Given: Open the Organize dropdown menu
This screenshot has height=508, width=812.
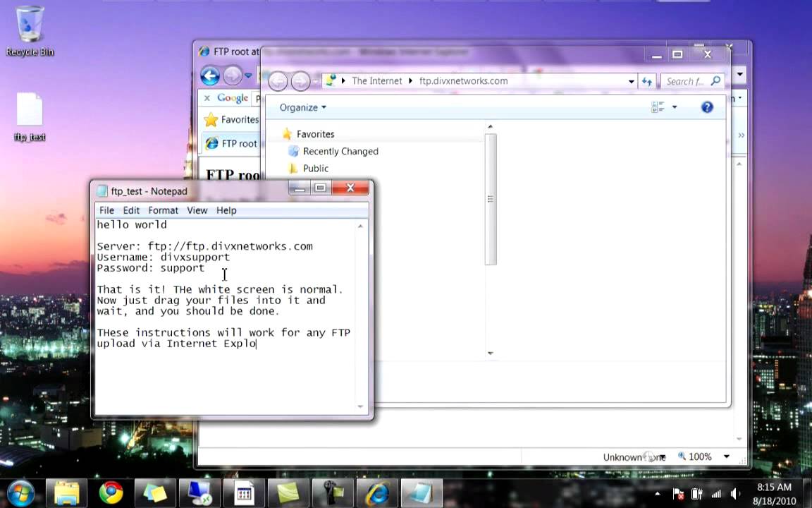Looking at the screenshot, I should coord(303,107).
